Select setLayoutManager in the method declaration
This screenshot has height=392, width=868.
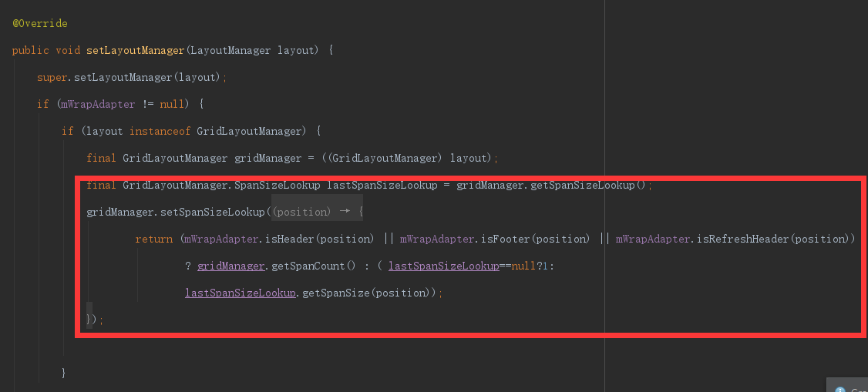[135, 51]
